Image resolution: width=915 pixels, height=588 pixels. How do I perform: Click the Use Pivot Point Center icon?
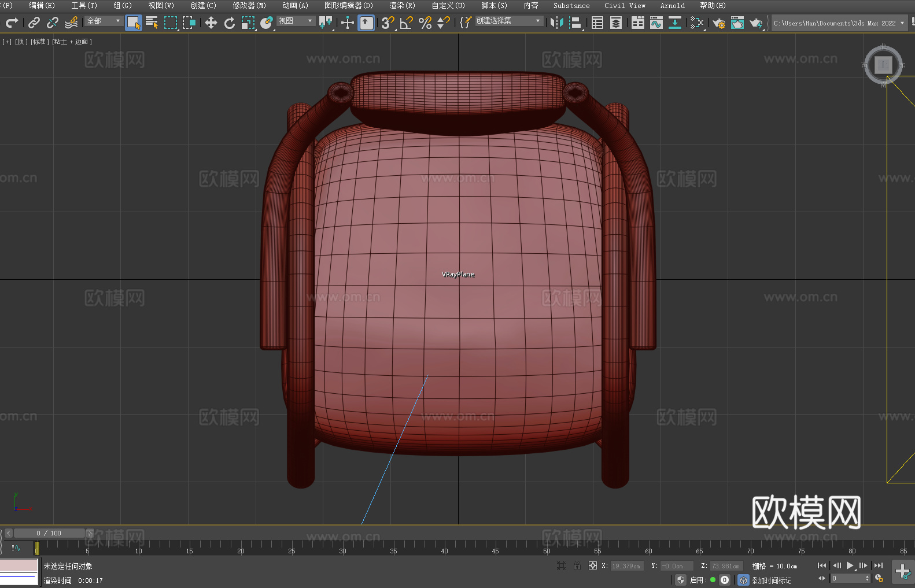pos(326,23)
